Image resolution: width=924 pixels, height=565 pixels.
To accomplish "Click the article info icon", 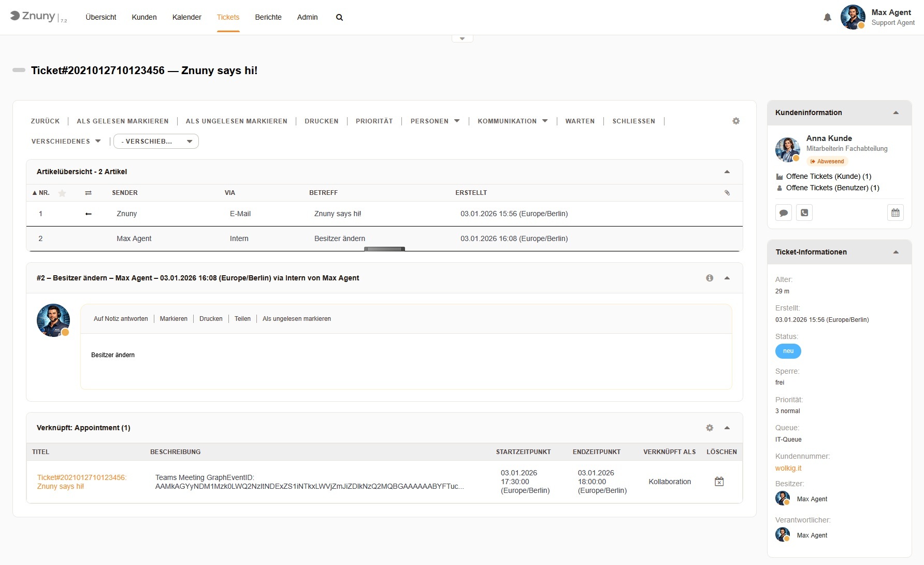I will tap(710, 278).
